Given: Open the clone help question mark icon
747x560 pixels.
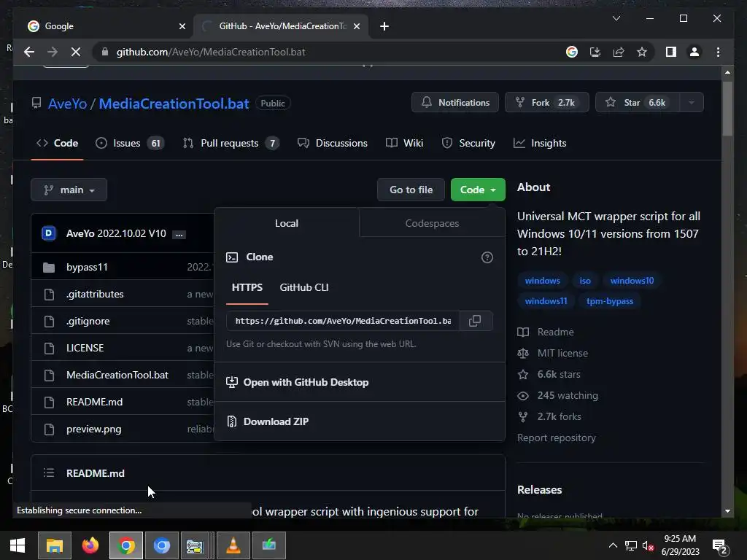Looking at the screenshot, I should pyautogui.click(x=487, y=257).
